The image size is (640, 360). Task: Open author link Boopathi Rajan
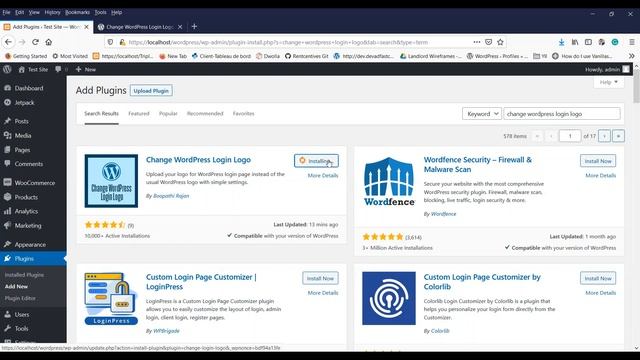(x=171, y=196)
